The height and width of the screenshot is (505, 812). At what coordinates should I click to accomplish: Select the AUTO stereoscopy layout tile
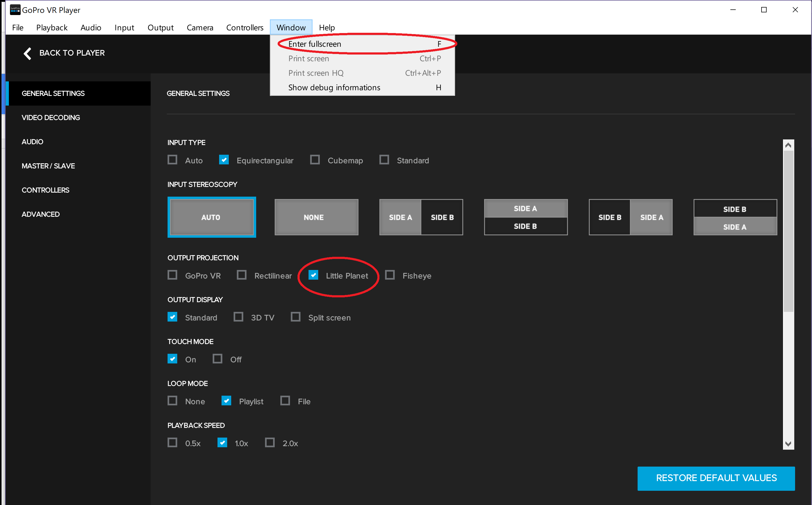211,217
